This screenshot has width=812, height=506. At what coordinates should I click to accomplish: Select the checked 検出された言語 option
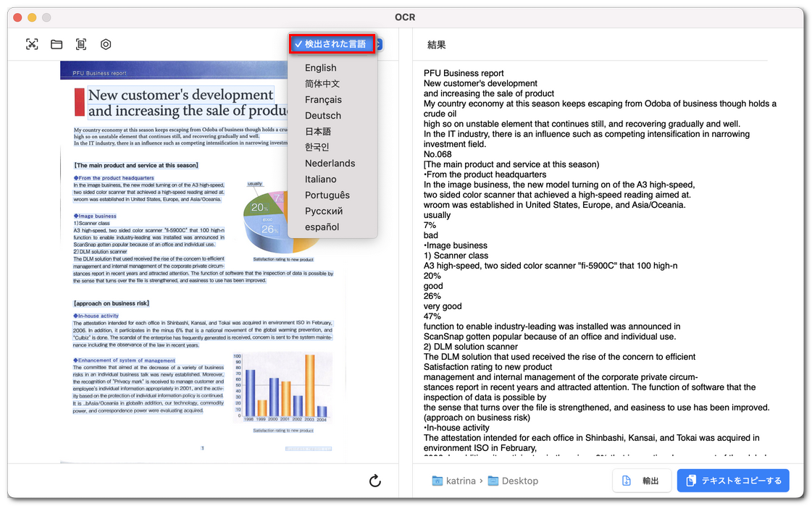[x=332, y=44]
